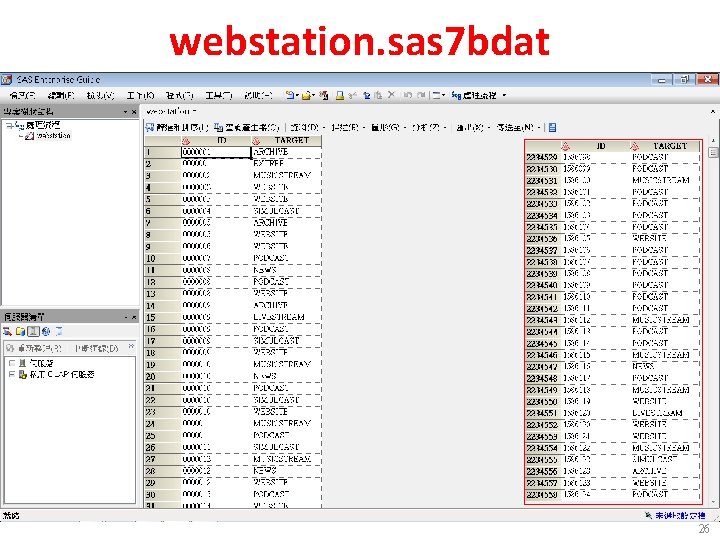720x540 pixels.
Task: Select PODCAST cell in row 25
Action: [x=286, y=435]
